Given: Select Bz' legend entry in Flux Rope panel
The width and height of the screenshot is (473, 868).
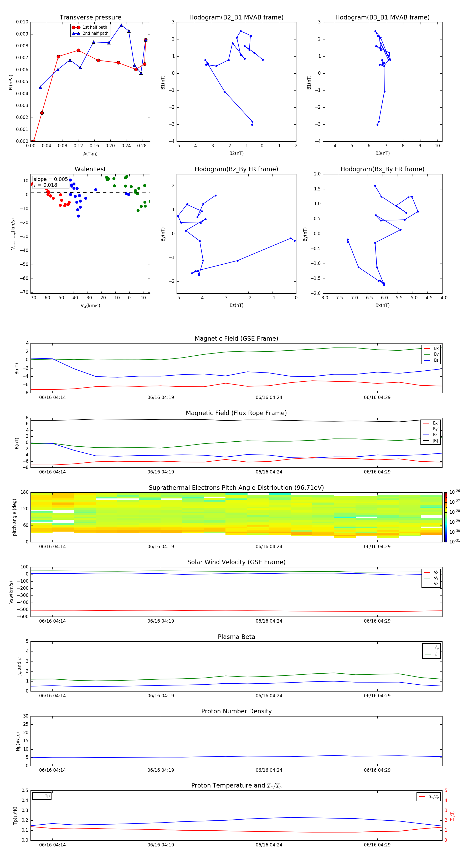Looking at the screenshot, I should click(x=431, y=435).
